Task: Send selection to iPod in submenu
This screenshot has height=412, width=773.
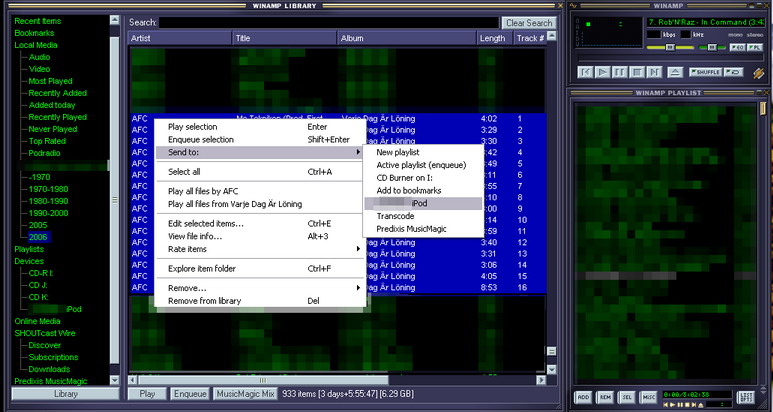Action: pyautogui.click(x=423, y=204)
